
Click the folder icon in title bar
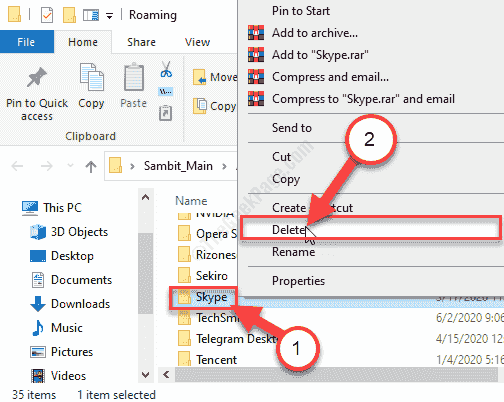tap(14, 14)
